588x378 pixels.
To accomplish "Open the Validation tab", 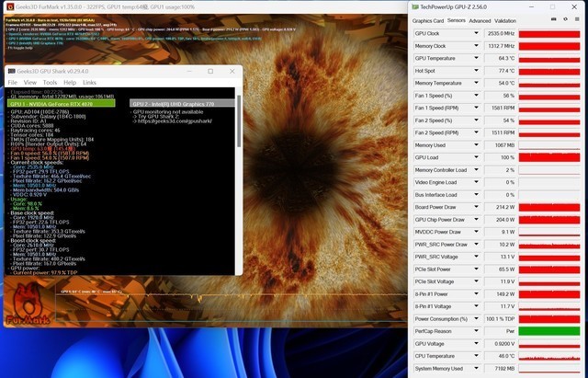I will click(505, 19).
